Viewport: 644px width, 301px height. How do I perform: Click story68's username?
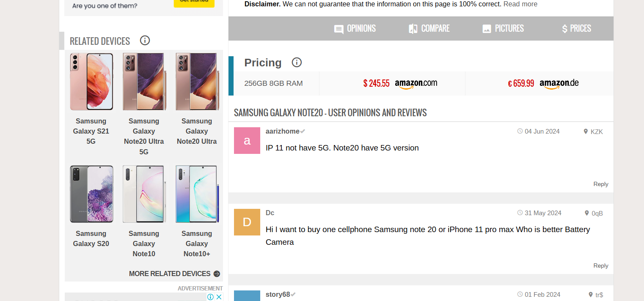coord(277,294)
